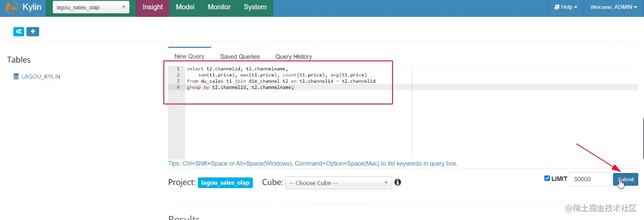Click the limit value input field

[590, 179]
